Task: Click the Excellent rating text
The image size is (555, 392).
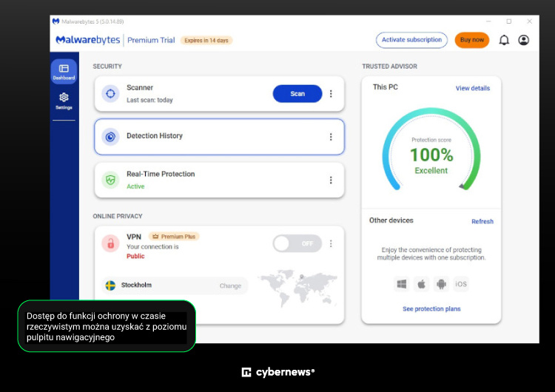Action: [x=431, y=171]
